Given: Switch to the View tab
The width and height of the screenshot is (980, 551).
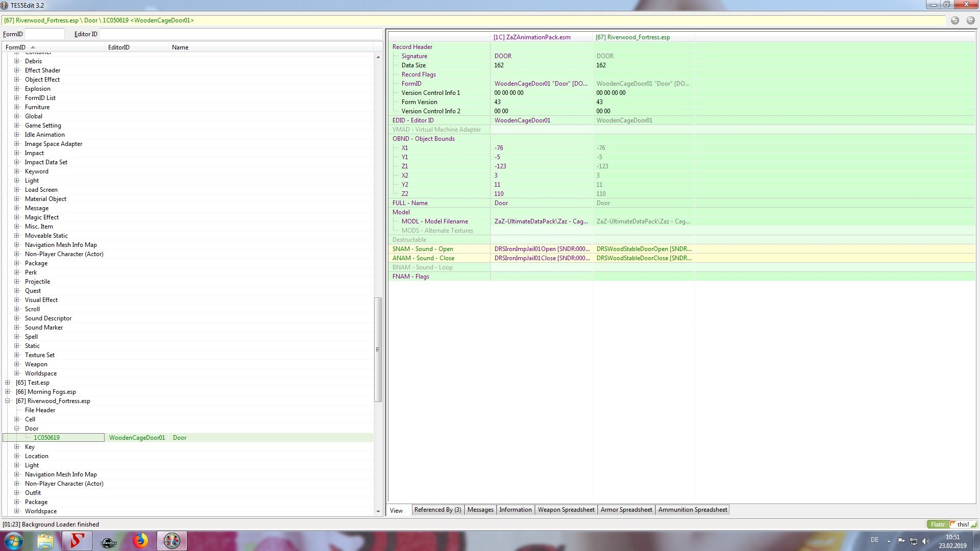Looking at the screenshot, I should (397, 510).
